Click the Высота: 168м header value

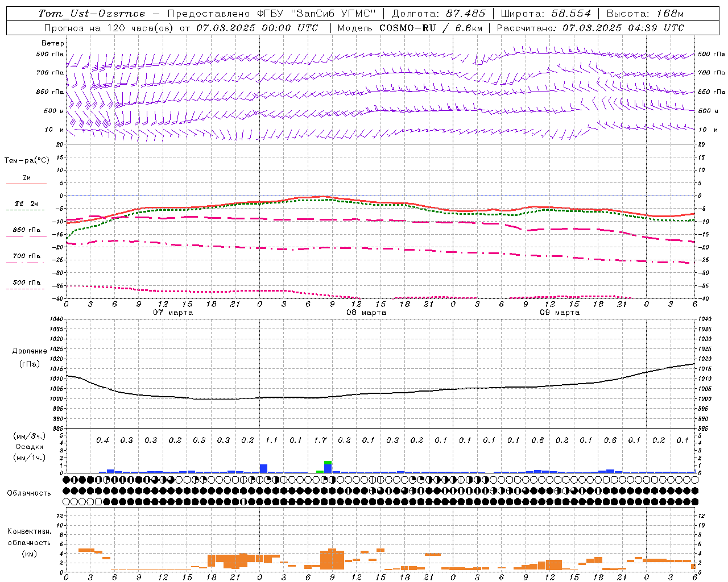tap(645, 14)
